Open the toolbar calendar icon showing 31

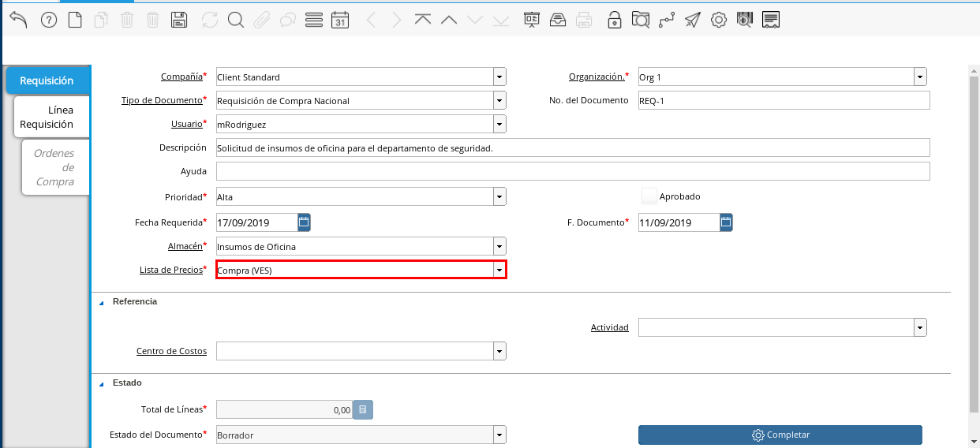tap(340, 21)
